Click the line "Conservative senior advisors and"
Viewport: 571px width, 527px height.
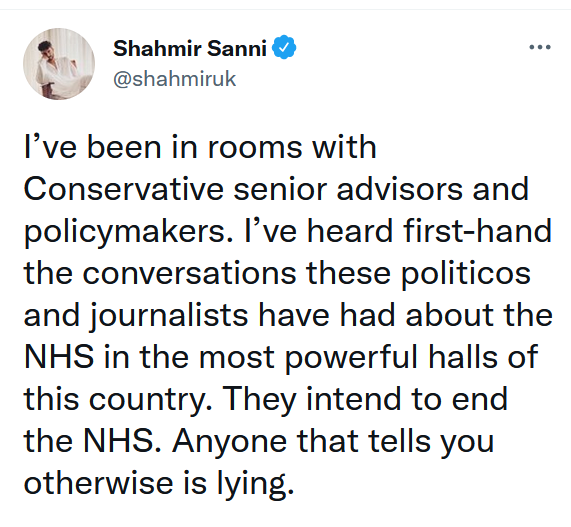tap(276, 189)
